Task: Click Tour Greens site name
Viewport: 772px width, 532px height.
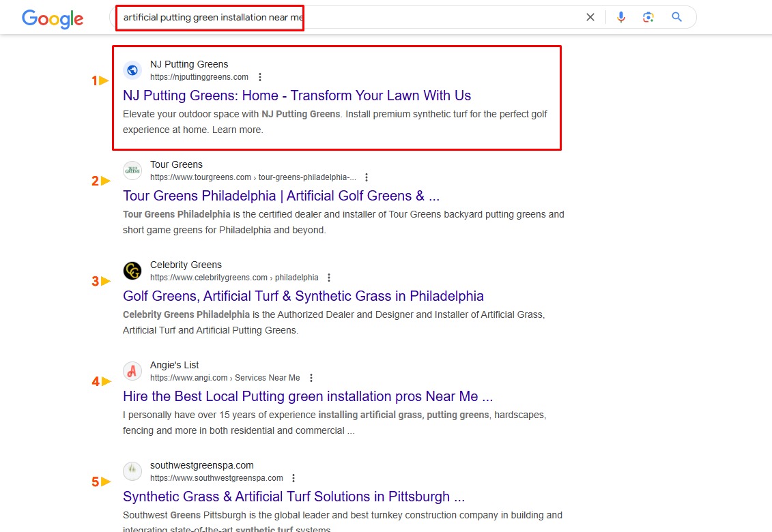Action: tap(176, 165)
